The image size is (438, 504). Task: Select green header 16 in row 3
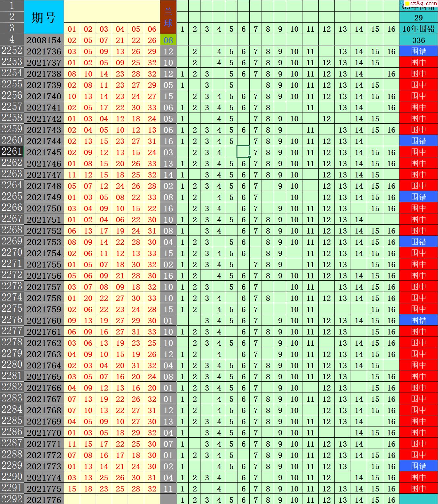click(x=391, y=29)
